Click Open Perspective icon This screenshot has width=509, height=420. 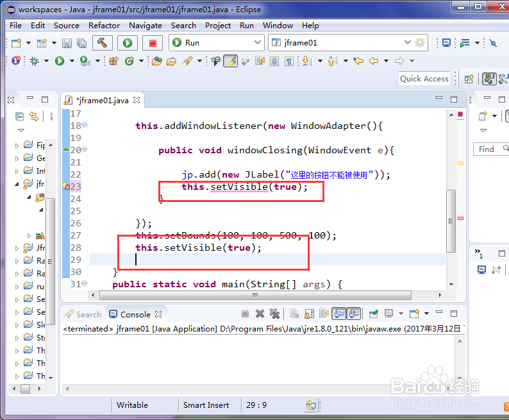[x=469, y=79]
